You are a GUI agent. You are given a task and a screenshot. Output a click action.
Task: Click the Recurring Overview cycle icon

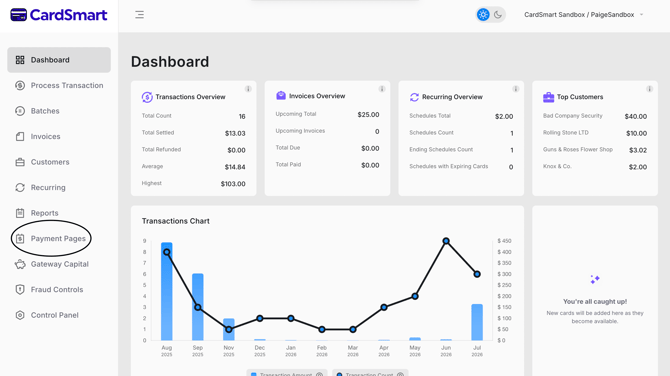pyautogui.click(x=414, y=97)
